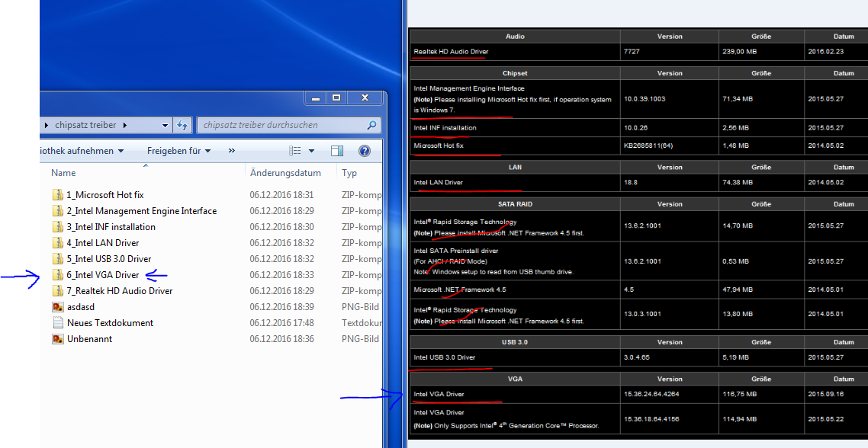Show more toolbar commands via double chevron
The height and width of the screenshot is (448, 868).
231,150
